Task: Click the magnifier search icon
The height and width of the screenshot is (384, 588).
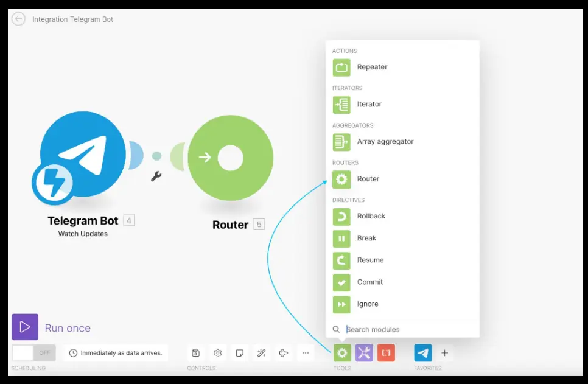Action: pyautogui.click(x=336, y=330)
